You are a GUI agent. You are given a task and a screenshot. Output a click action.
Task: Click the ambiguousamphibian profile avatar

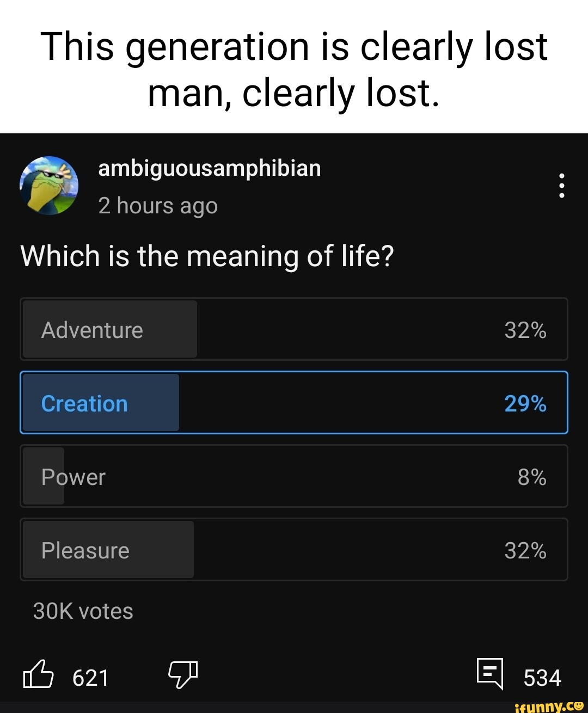pyautogui.click(x=49, y=186)
